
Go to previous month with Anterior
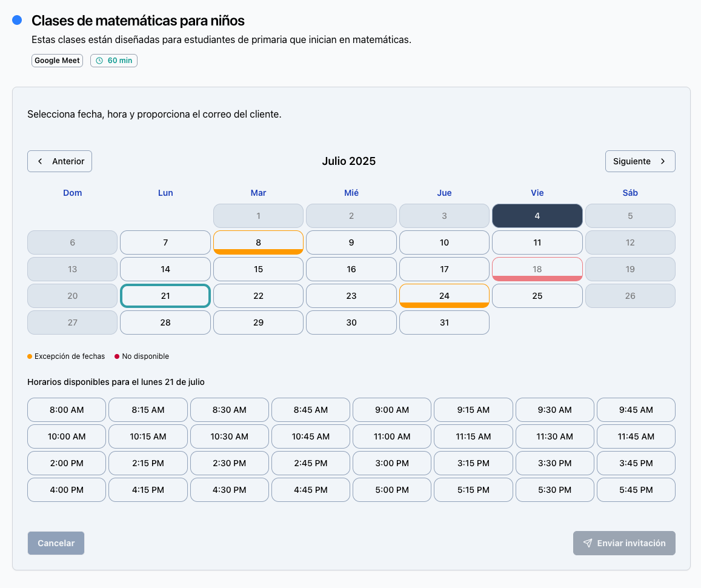coord(59,161)
